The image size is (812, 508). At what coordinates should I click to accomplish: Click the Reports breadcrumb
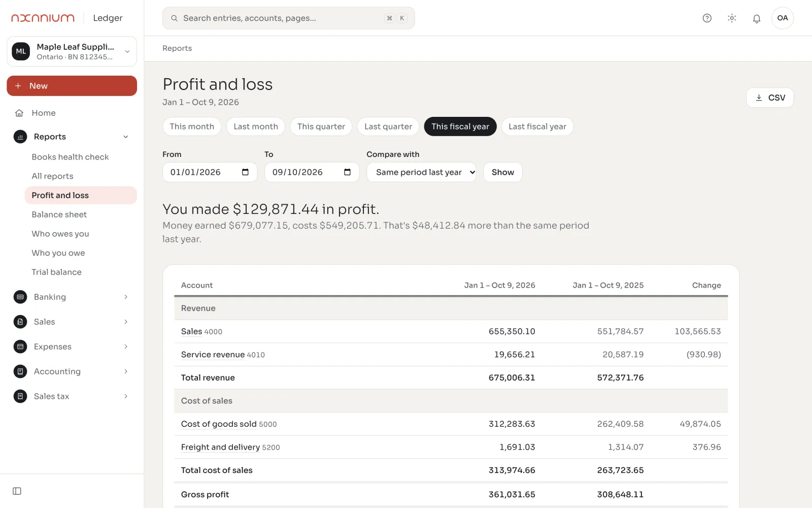pos(177,48)
